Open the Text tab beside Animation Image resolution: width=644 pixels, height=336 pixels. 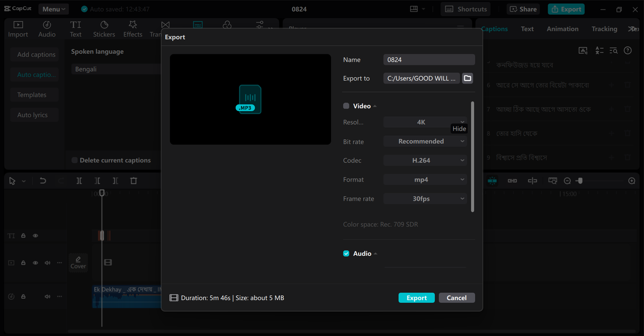click(x=527, y=29)
